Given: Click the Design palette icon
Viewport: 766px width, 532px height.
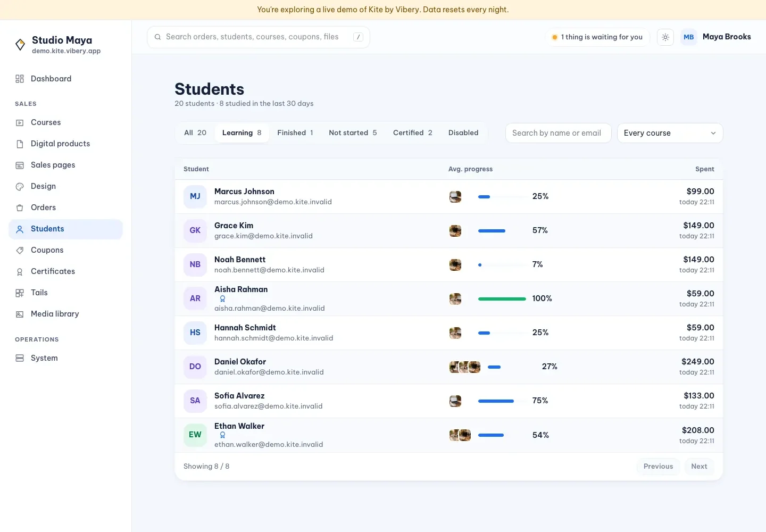Looking at the screenshot, I should click(20, 186).
